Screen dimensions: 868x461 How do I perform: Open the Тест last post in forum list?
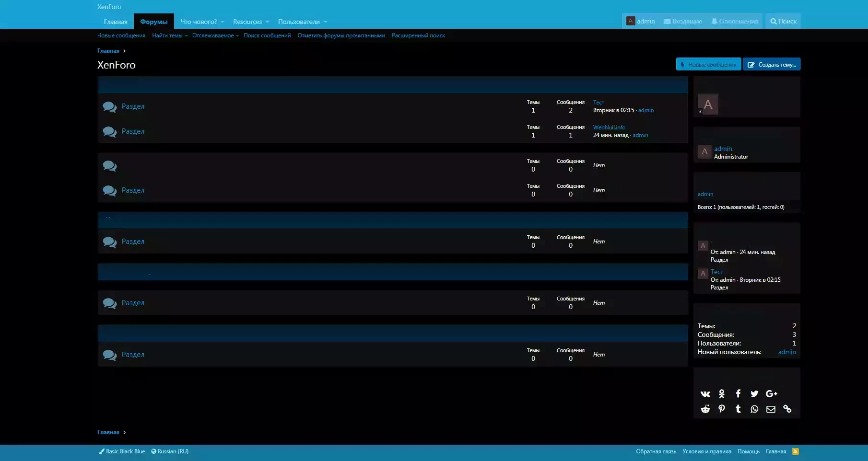(x=598, y=103)
